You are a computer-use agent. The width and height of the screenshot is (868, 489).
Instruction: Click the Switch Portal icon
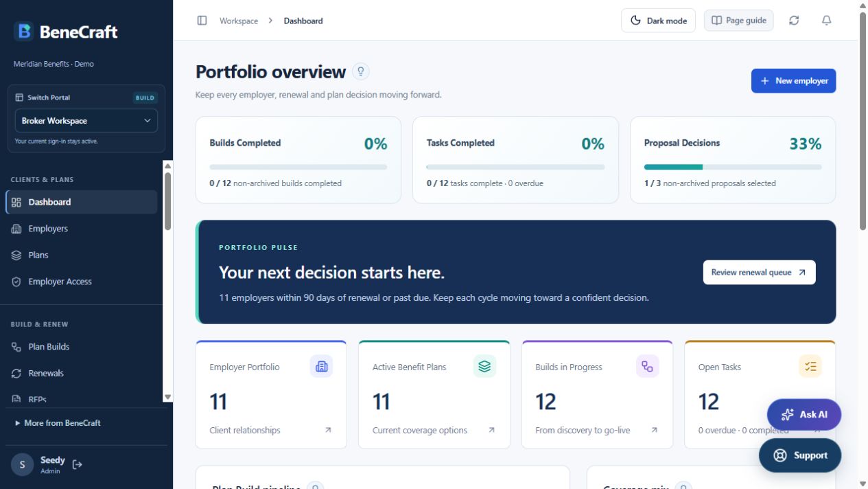(x=19, y=98)
